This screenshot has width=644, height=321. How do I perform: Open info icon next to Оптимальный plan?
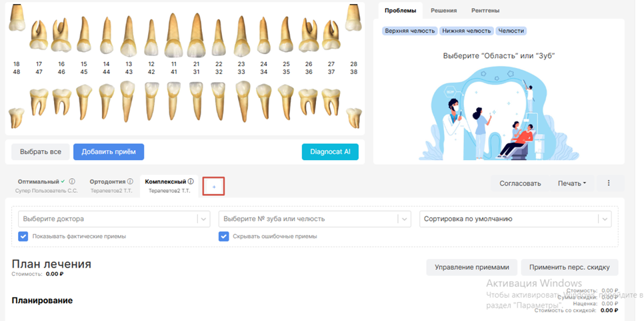pyautogui.click(x=72, y=182)
